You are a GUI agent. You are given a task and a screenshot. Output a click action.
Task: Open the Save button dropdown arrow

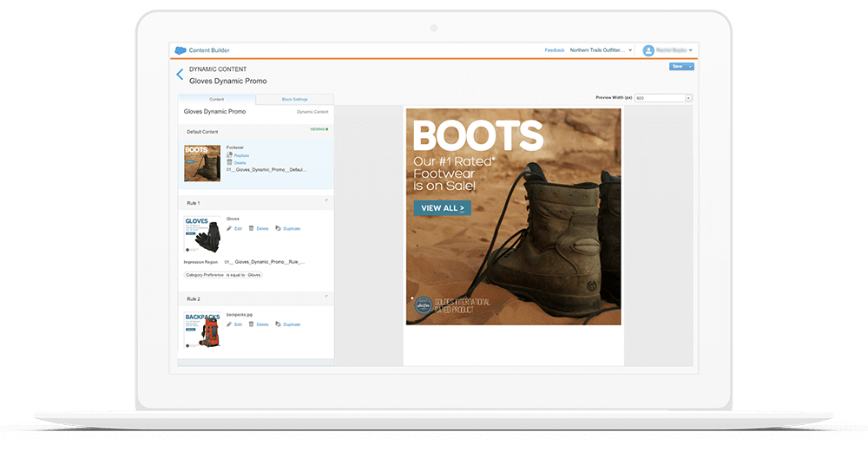coord(689,67)
